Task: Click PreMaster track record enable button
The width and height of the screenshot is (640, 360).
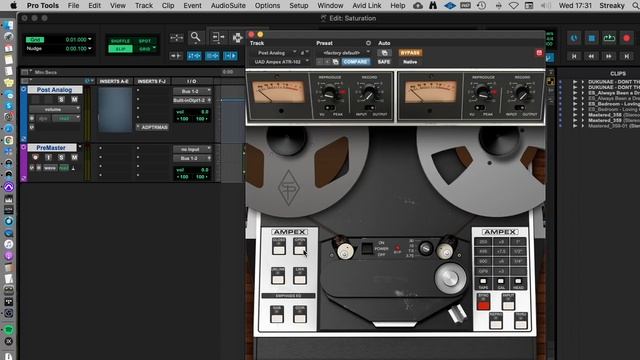Action: [36, 157]
